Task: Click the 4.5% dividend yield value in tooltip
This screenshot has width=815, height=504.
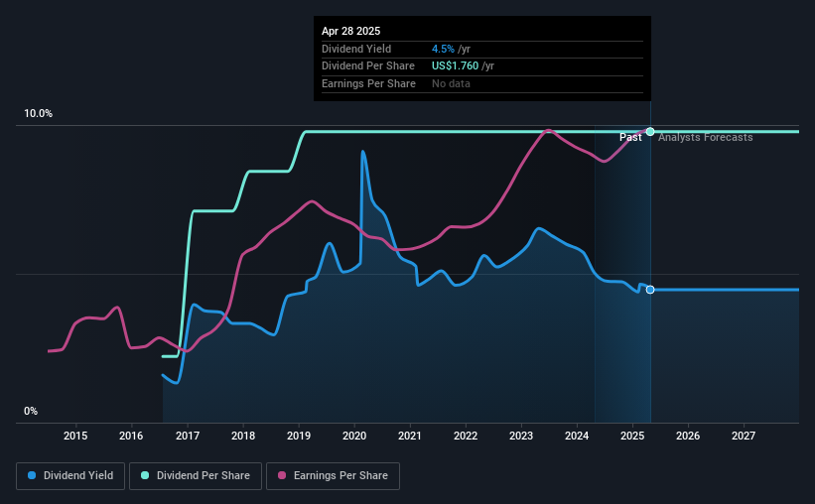Action: click(443, 49)
